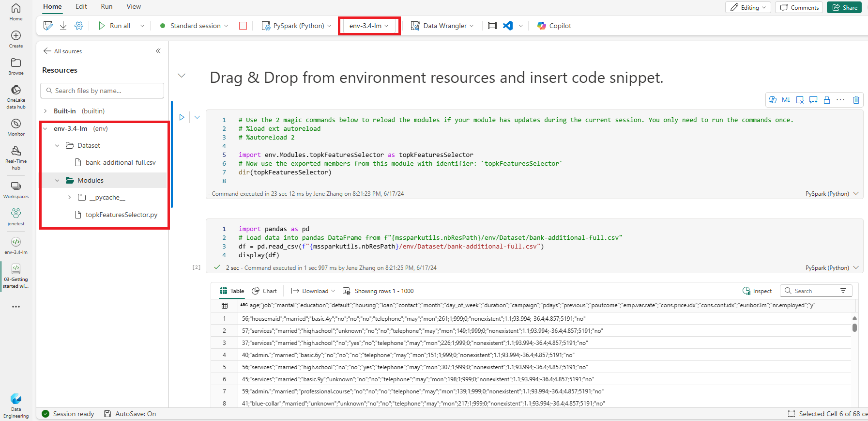Click the save notebook icon in toolbar
The image size is (868, 421).
47,26
